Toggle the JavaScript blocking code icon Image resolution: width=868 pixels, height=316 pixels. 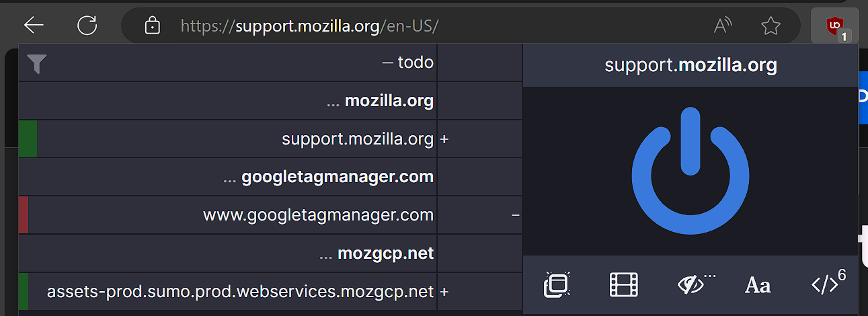click(825, 285)
